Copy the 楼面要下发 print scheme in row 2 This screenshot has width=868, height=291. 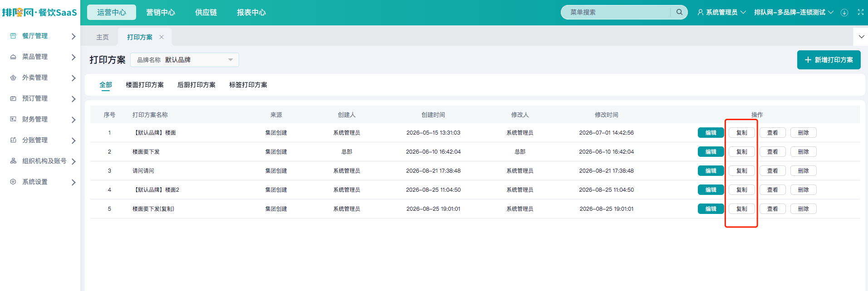pos(742,152)
